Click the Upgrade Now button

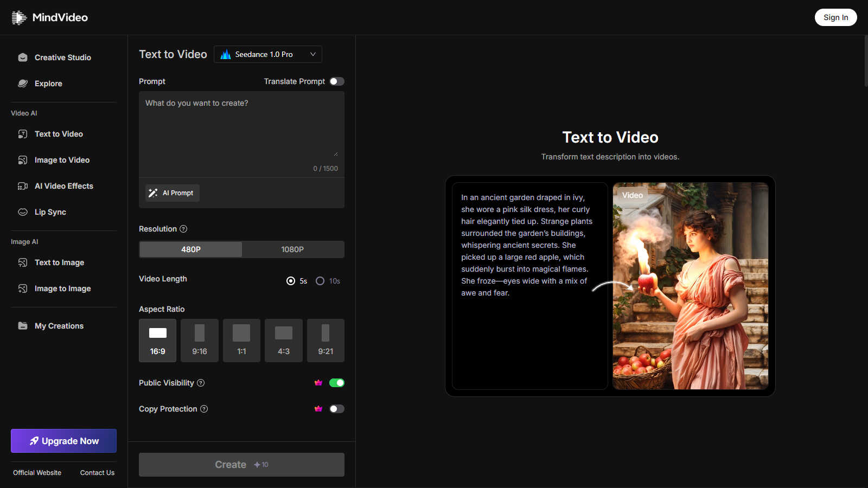[x=63, y=441]
